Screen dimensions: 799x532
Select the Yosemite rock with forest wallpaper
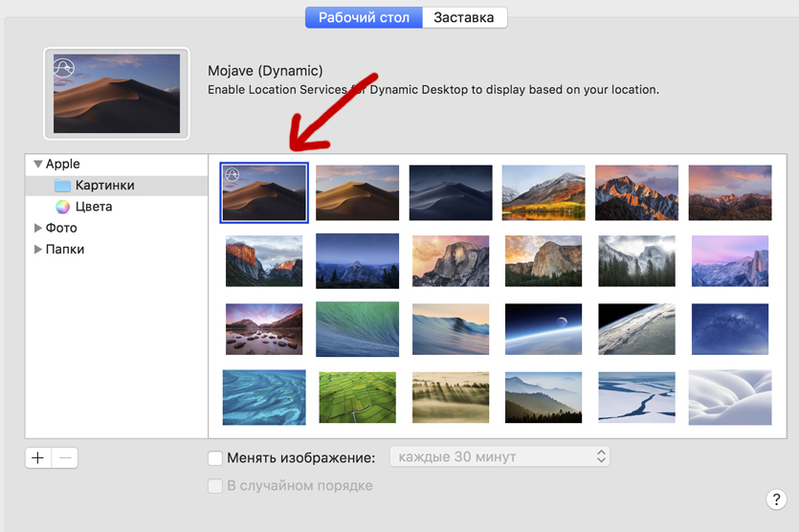click(x=544, y=261)
